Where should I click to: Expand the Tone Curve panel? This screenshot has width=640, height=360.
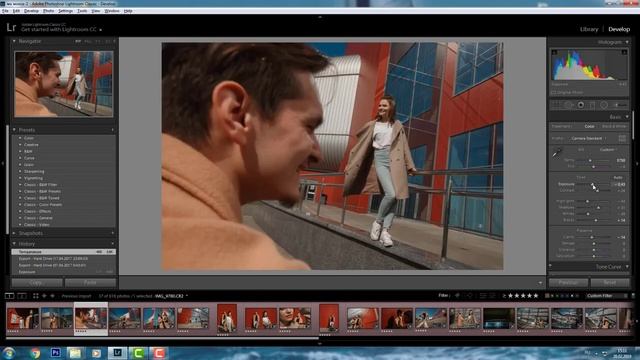tap(627, 267)
